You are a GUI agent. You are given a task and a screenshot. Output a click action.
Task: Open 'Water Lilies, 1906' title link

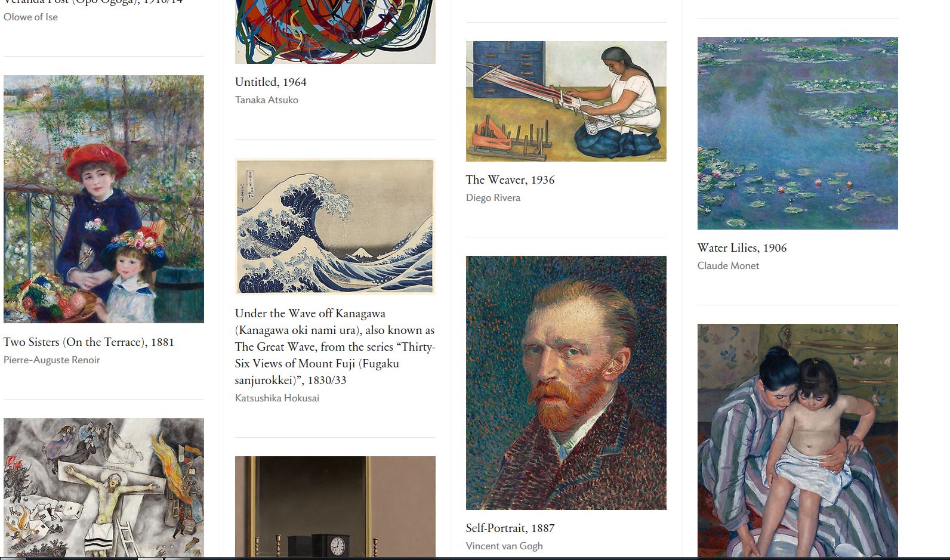coord(742,248)
